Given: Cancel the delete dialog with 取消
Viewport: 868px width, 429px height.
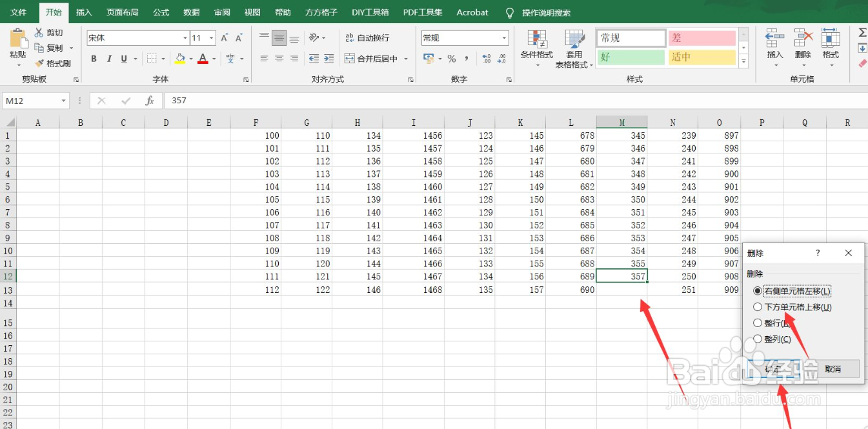Looking at the screenshot, I should click(x=834, y=368).
